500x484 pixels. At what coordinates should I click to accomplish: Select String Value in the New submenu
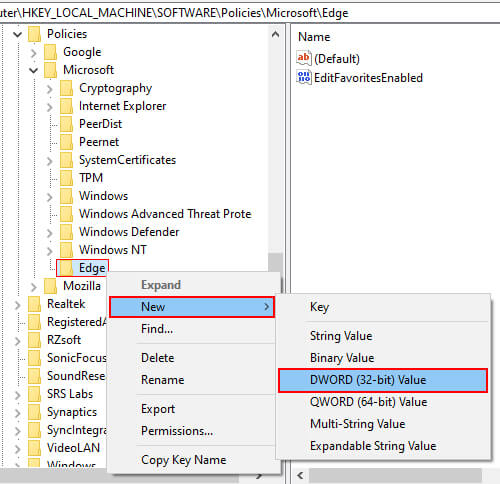383,336
